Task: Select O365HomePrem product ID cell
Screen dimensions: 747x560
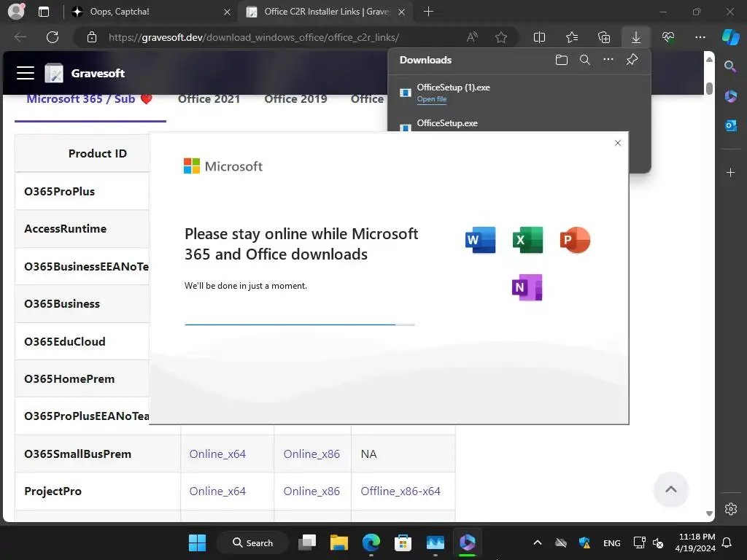Action: tap(82, 379)
